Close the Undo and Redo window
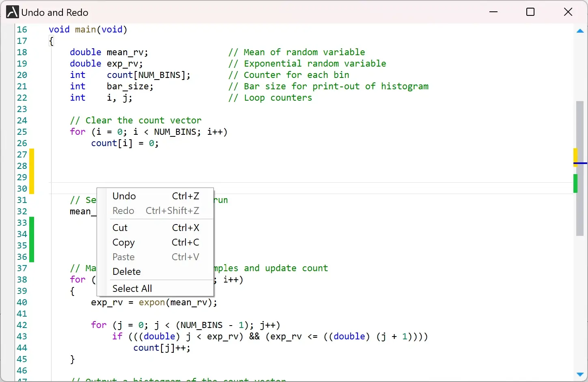 [x=568, y=12]
